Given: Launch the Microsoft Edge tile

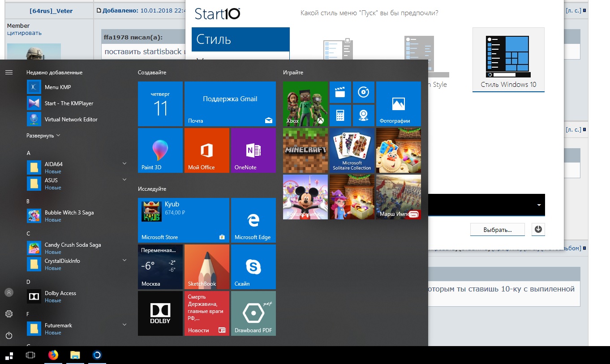Looking at the screenshot, I should tap(253, 220).
